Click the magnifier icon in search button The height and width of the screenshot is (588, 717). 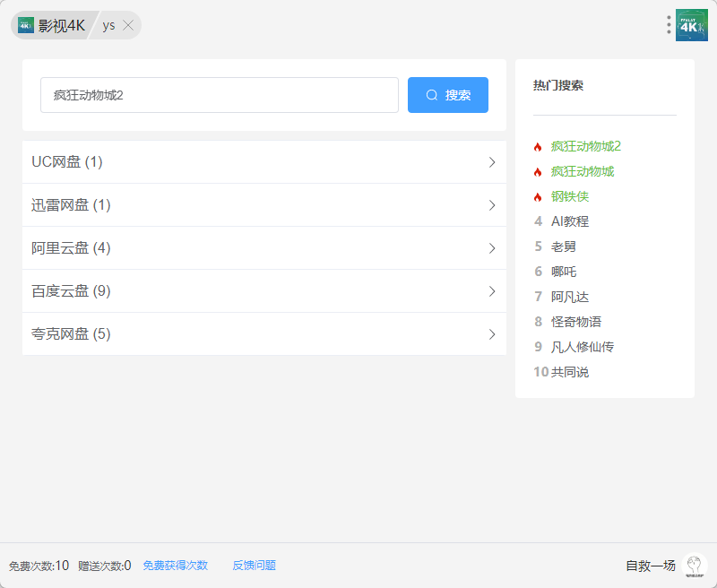[432, 95]
